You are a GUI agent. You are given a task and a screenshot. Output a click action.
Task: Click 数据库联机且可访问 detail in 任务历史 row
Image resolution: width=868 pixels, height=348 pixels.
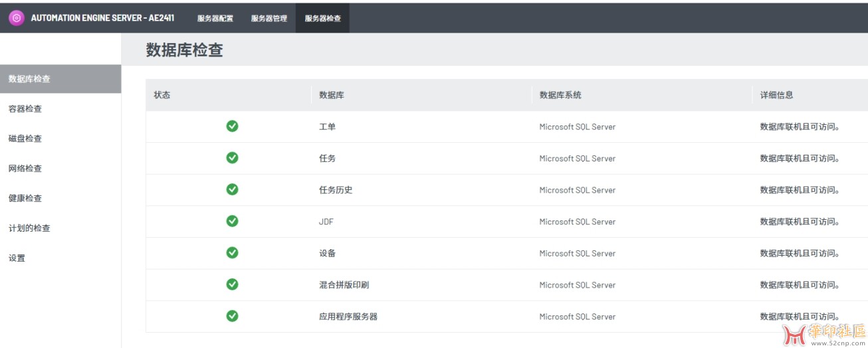click(800, 190)
